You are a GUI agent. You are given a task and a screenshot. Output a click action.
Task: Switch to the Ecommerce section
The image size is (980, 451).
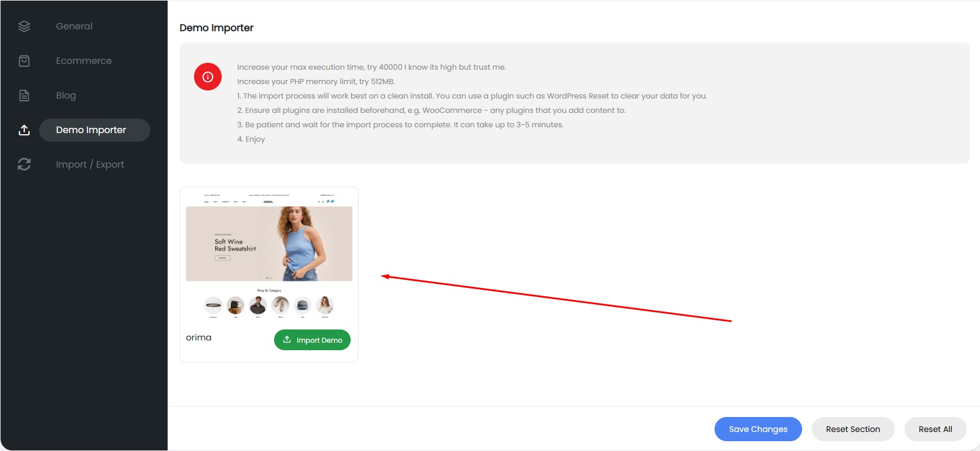tap(83, 61)
